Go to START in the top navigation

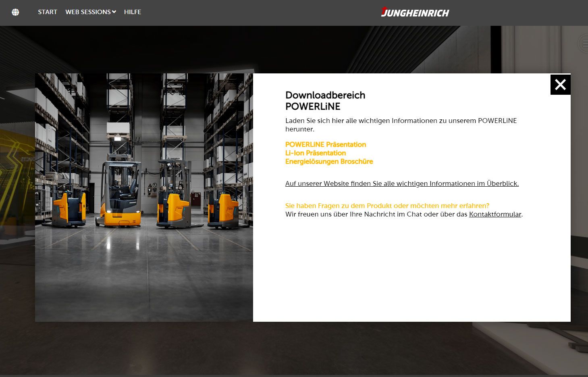click(48, 12)
